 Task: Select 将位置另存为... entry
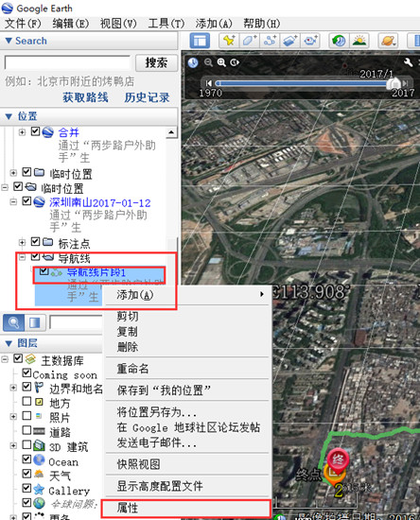[x=188, y=412]
